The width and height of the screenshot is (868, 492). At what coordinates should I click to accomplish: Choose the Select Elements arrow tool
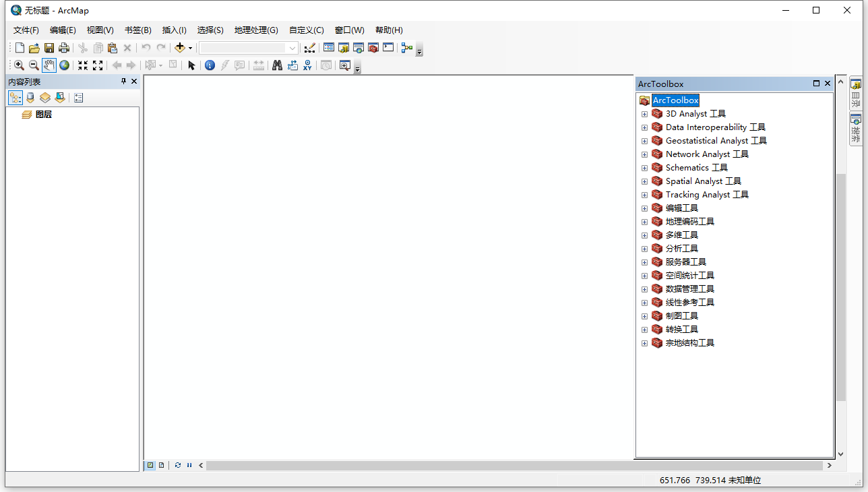pyautogui.click(x=191, y=65)
